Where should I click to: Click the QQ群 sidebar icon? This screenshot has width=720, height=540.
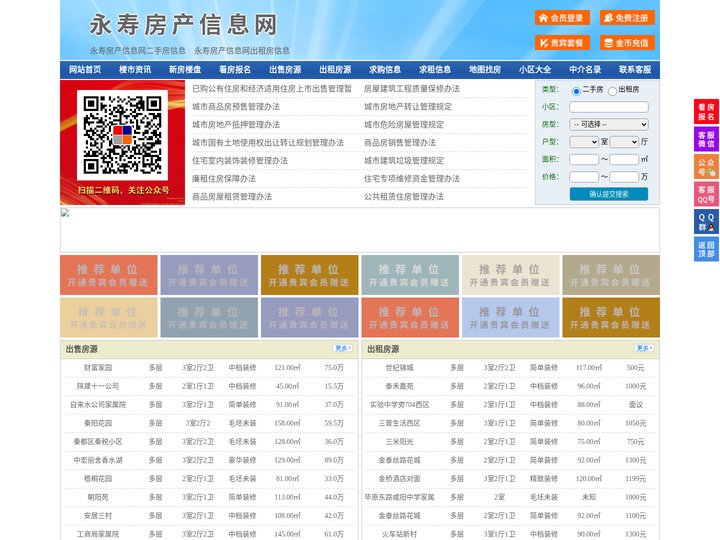(706, 222)
